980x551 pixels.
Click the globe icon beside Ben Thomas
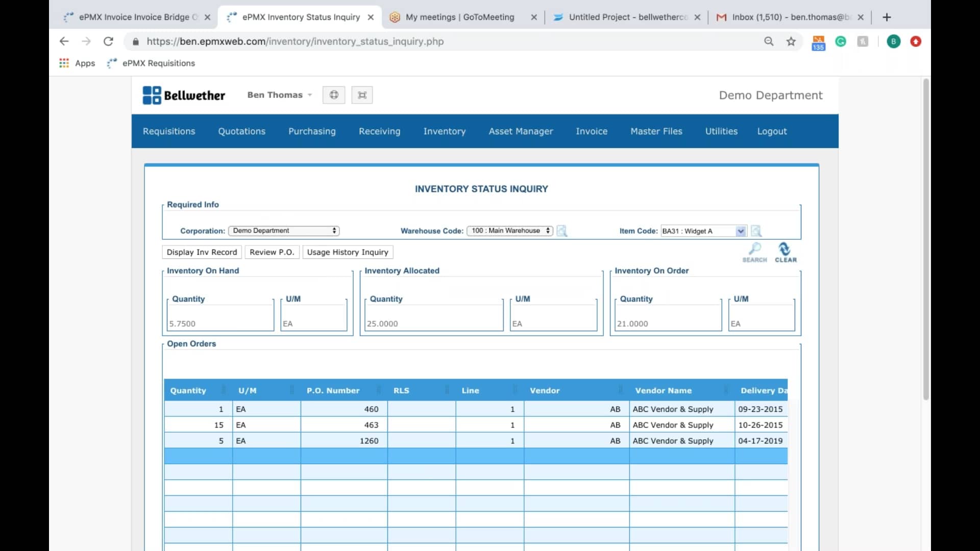(334, 95)
